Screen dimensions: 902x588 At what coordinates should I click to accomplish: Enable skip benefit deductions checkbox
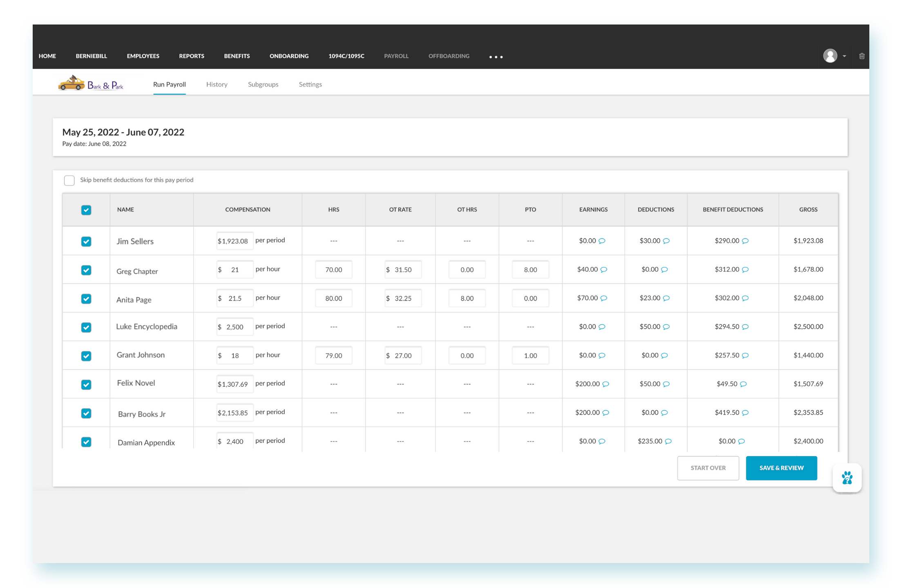point(69,180)
